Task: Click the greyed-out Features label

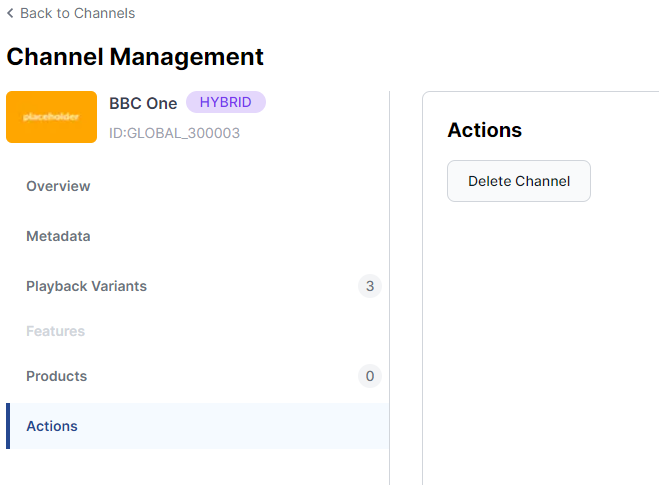Action: tap(55, 331)
